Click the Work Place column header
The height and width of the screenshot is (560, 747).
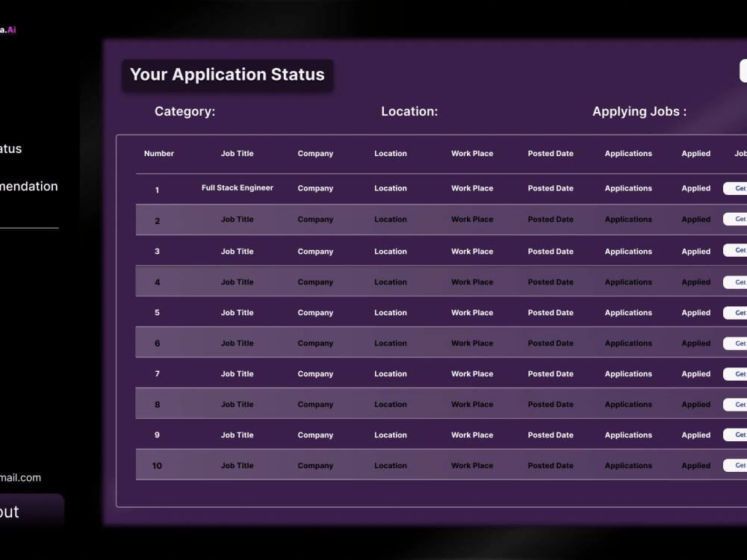(472, 153)
